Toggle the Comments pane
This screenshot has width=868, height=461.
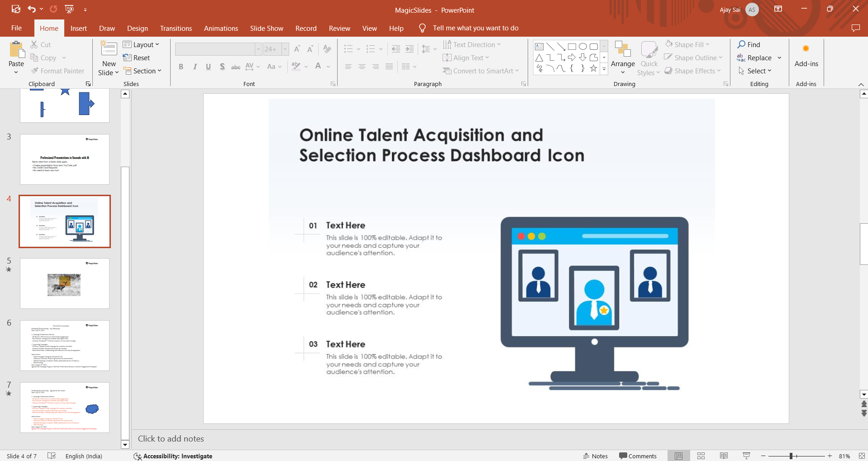[638, 456]
